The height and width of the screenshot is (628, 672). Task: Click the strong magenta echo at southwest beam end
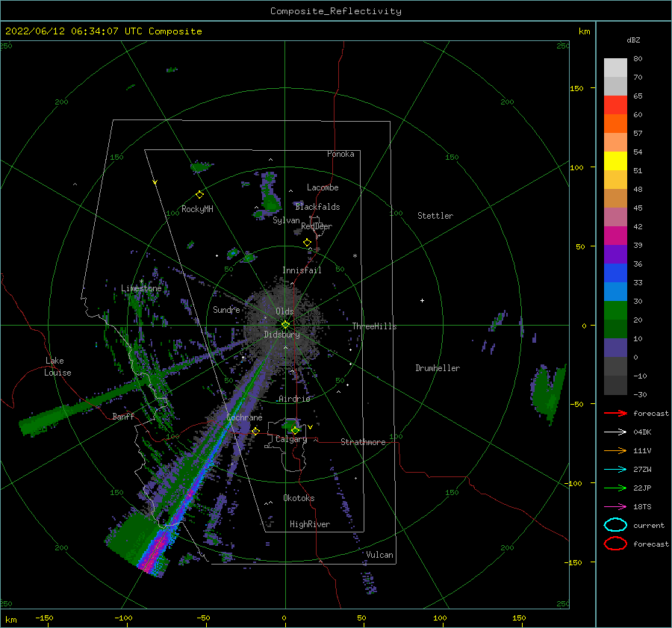[x=153, y=552]
